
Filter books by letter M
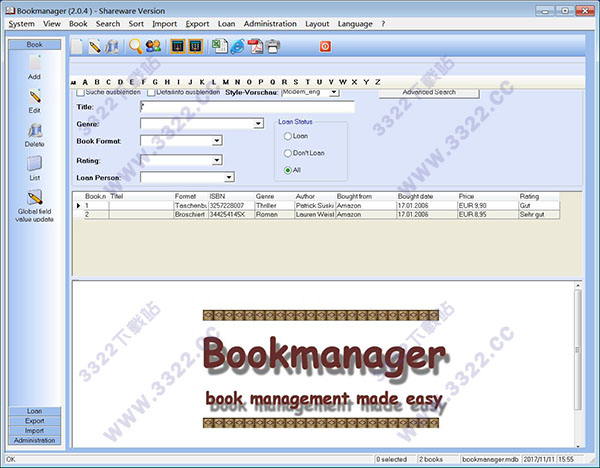point(226,82)
